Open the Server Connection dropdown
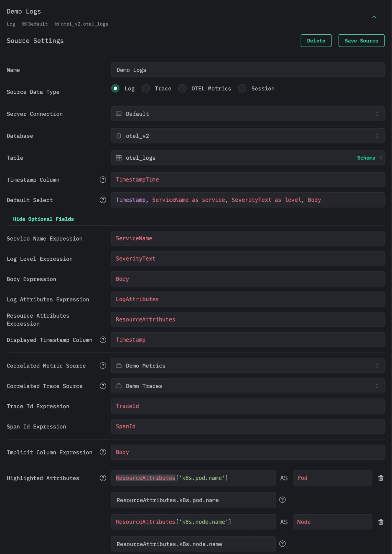Screen dimensions: 392x554 point(248,114)
